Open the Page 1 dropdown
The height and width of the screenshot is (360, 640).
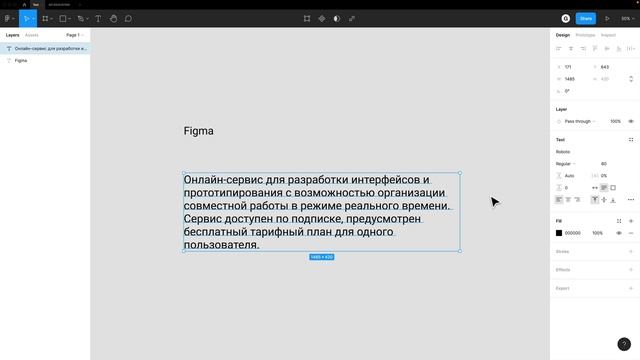tap(75, 35)
